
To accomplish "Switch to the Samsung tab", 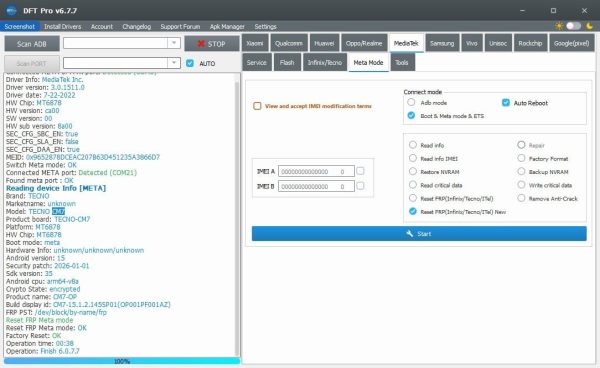I will click(x=442, y=43).
